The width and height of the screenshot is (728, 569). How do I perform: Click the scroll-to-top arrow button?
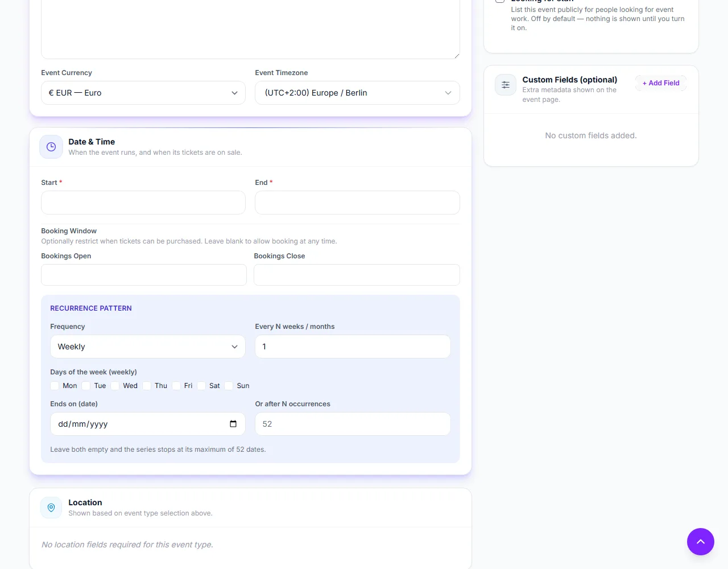point(701,542)
